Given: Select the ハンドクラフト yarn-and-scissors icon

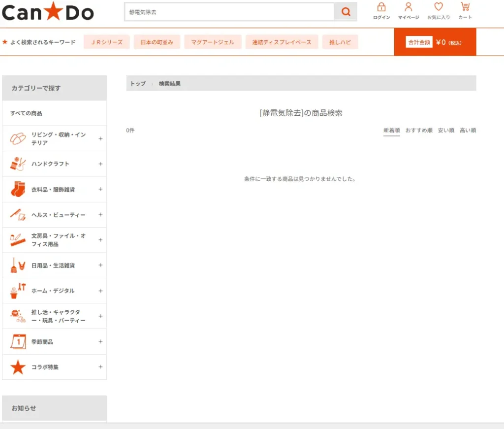Looking at the screenshot, I should pyautogui.click(x=18, y=163).
